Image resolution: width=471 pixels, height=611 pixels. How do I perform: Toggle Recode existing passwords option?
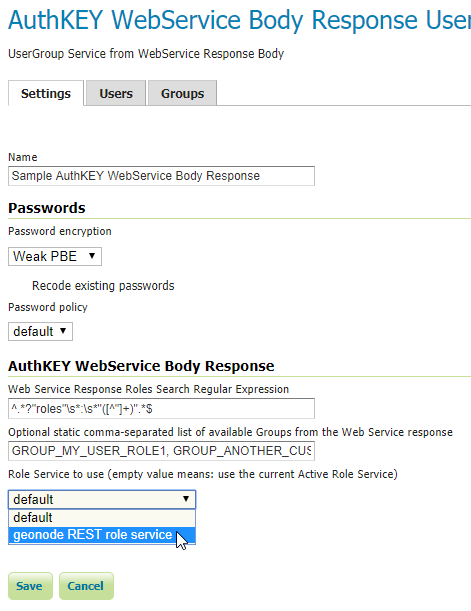pyautogui.click(x=103, y=286)
